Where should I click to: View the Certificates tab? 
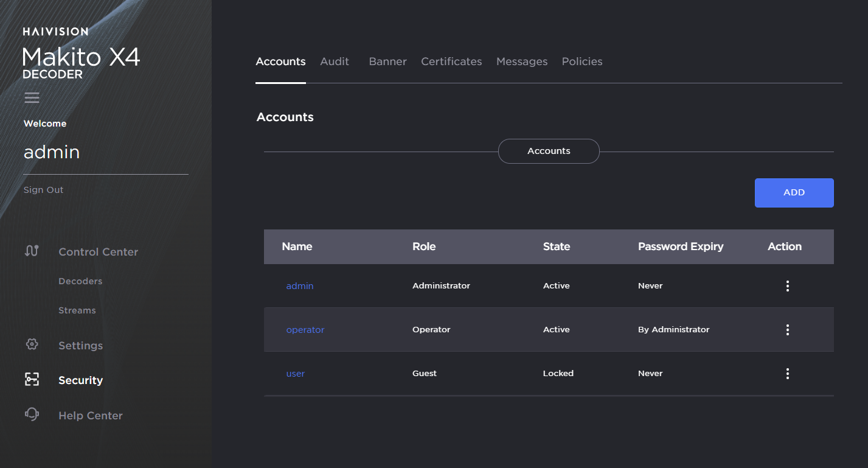tap(451, 61)
